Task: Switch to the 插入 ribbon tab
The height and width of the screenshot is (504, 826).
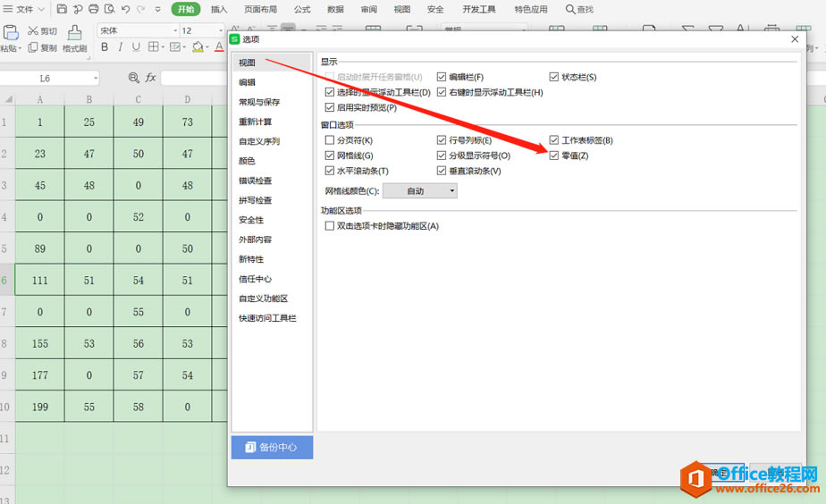Action: pos(219,9)
